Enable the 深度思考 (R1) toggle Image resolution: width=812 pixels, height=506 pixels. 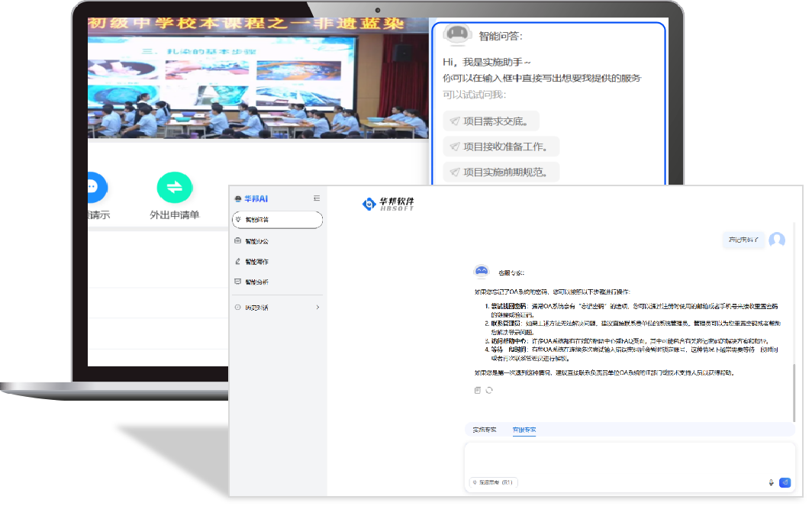pyautogui.click(x=492, y=482)
